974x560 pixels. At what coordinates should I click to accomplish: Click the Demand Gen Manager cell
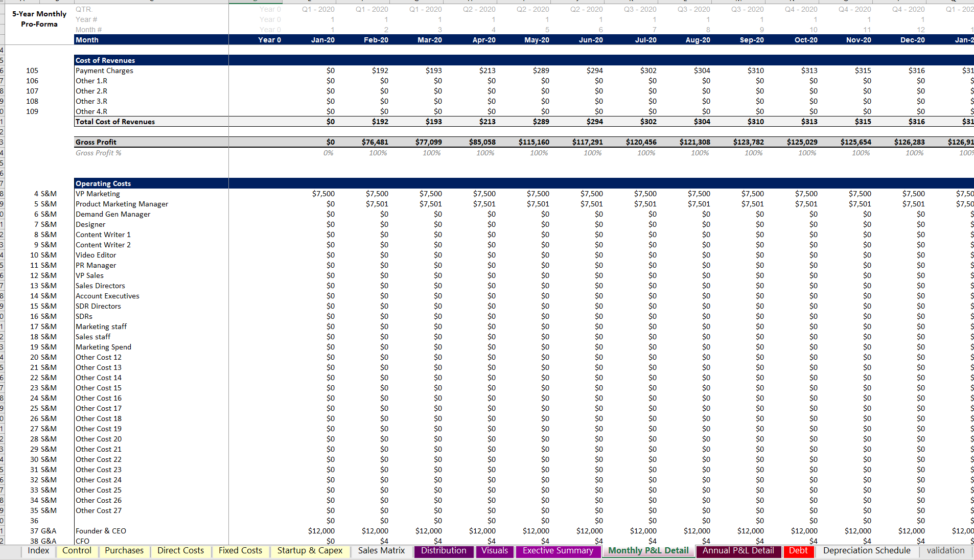point(113,214)
